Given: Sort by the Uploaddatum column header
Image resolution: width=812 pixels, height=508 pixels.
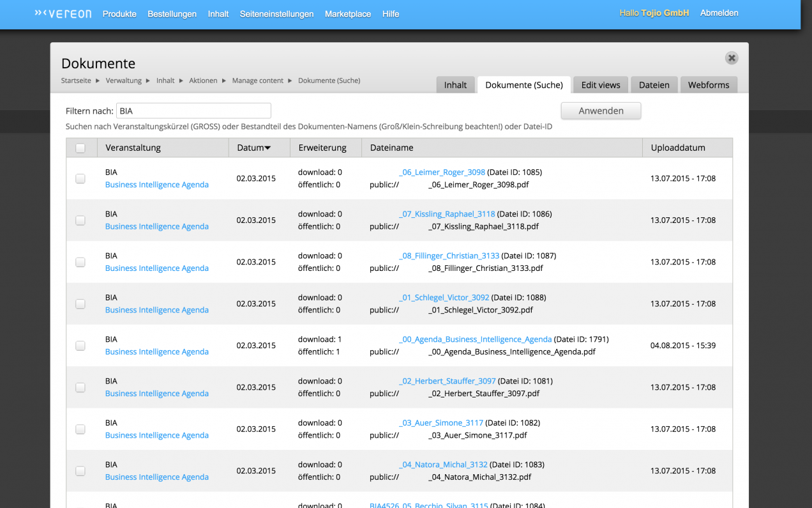Looking at the screenshot, I should point(677,148).
